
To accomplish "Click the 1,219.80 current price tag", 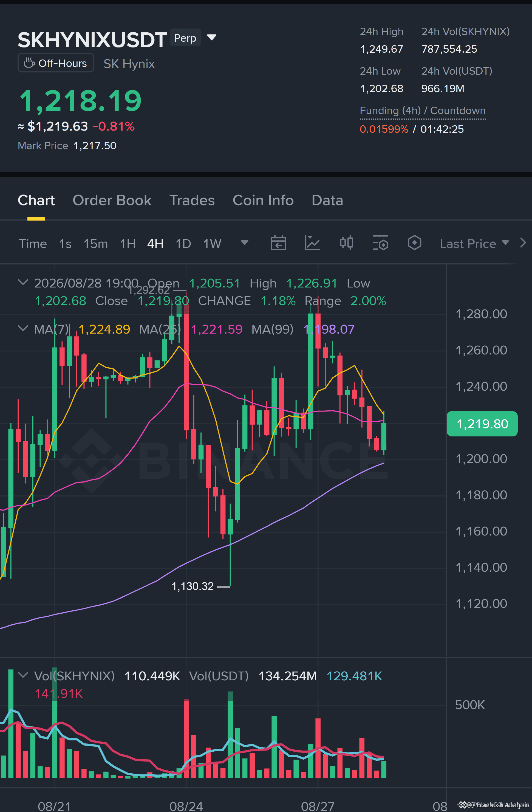I will (x=482, y=424).
